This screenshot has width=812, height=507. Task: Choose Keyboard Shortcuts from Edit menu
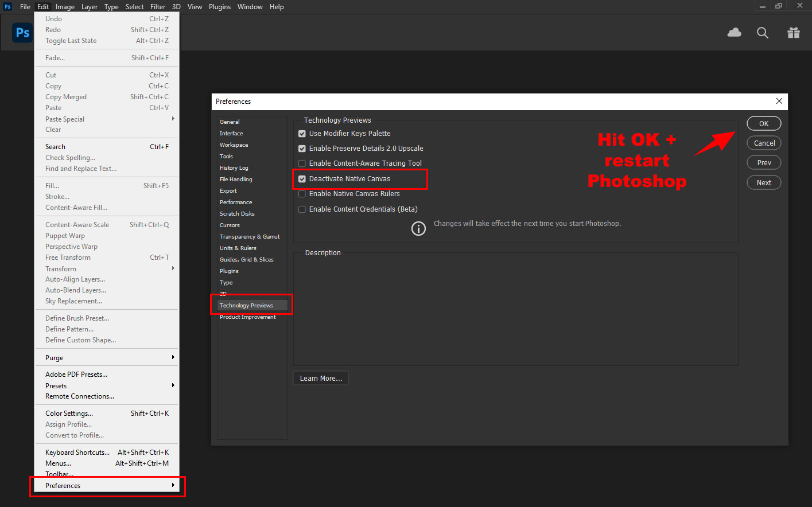pyautogui.click(x=77, y=453)
